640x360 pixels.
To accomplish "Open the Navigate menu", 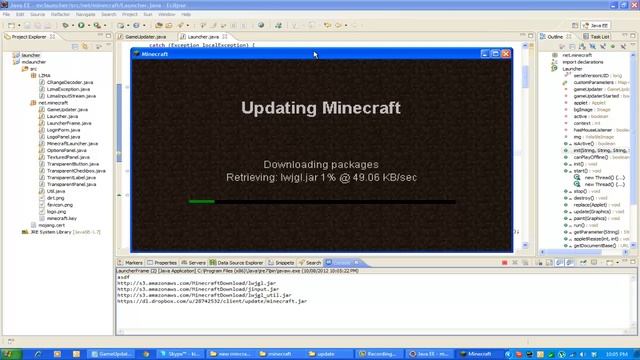I will [85, 14].
